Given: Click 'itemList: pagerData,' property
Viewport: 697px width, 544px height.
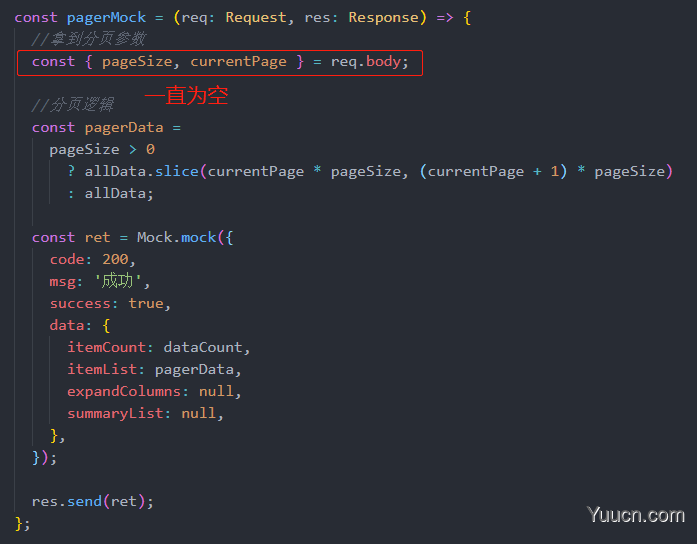Looking at the screenshot, I should [154, 369].
